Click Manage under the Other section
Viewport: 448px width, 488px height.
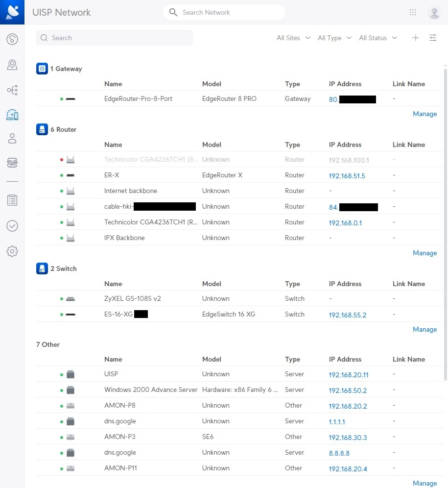(424, 483)
